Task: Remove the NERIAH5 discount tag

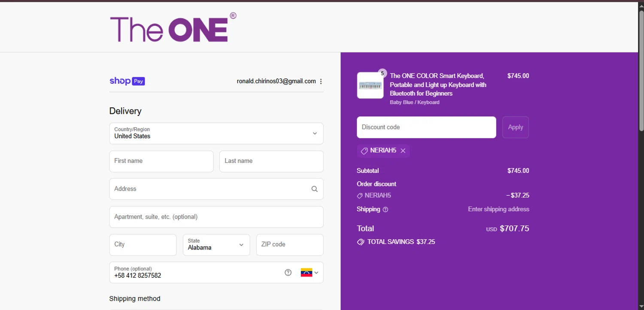Action: pyautogui.click(x=403, y=151)
